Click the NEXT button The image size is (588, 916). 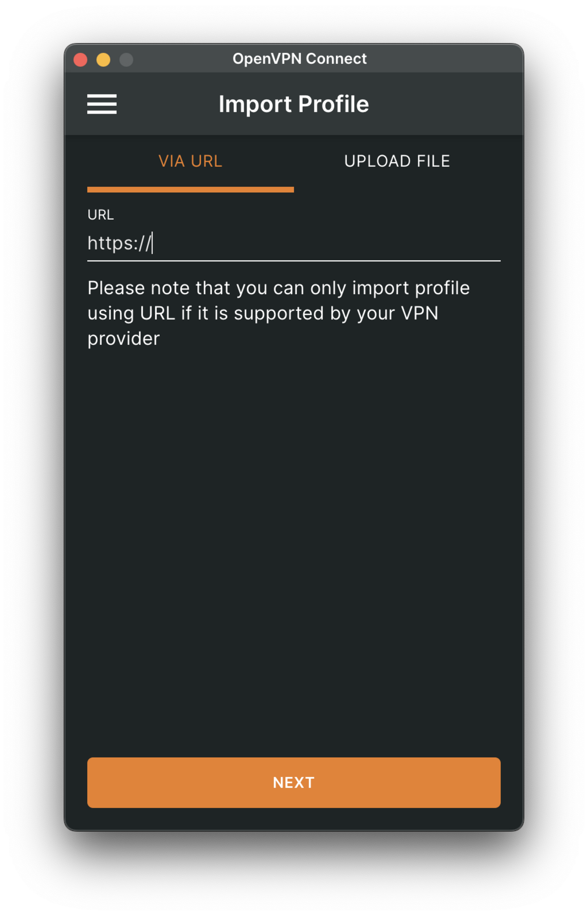pyautogui.click(x=294, y=782)
